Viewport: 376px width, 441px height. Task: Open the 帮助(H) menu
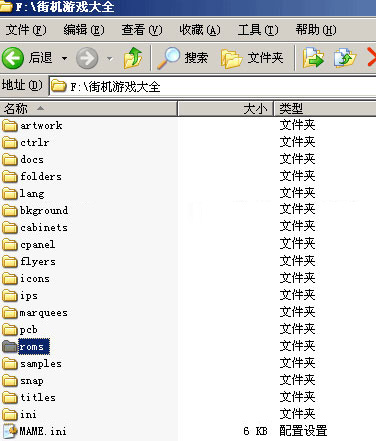[x=316, y=30]
